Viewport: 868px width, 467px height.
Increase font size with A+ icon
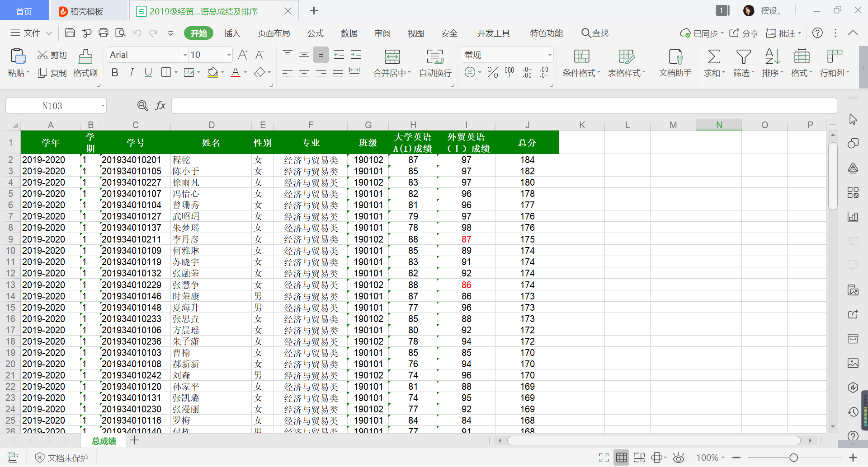[x=243, y=55]
